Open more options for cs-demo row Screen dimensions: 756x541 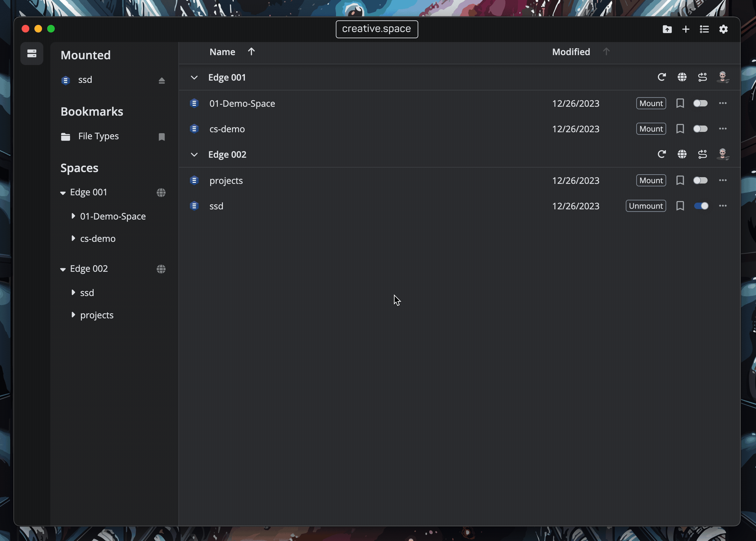(722, 129)
